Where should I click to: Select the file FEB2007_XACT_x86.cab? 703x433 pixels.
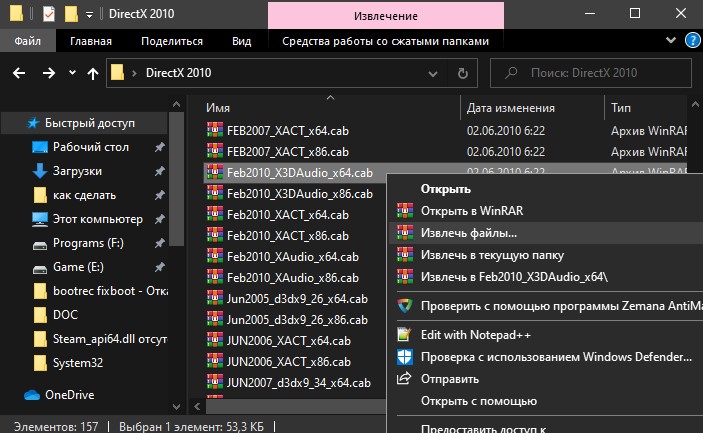point(287,152)
